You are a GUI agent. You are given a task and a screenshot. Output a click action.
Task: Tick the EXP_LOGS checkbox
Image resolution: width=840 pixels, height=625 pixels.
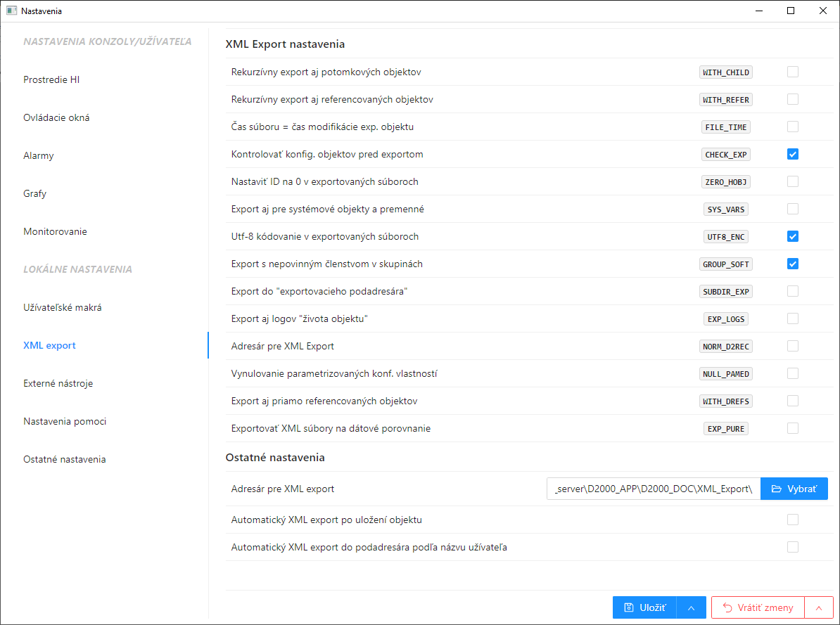pyautogui.click(x=793, y=318)
